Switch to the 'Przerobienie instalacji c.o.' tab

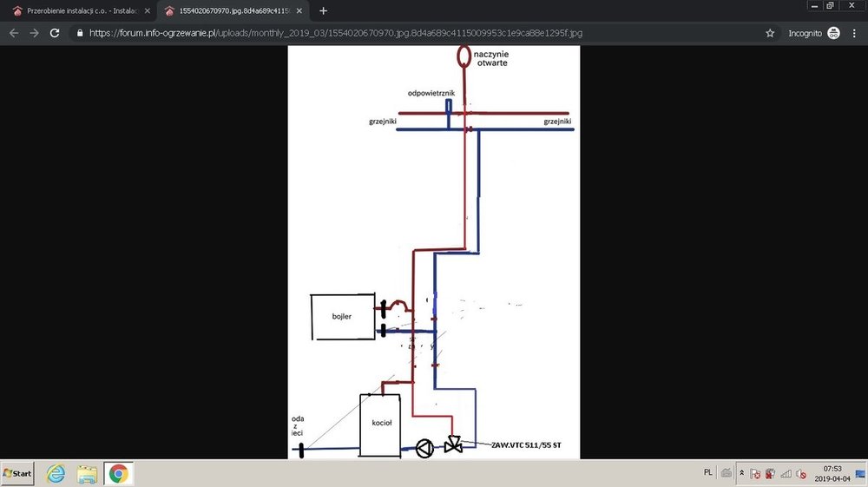80,10
